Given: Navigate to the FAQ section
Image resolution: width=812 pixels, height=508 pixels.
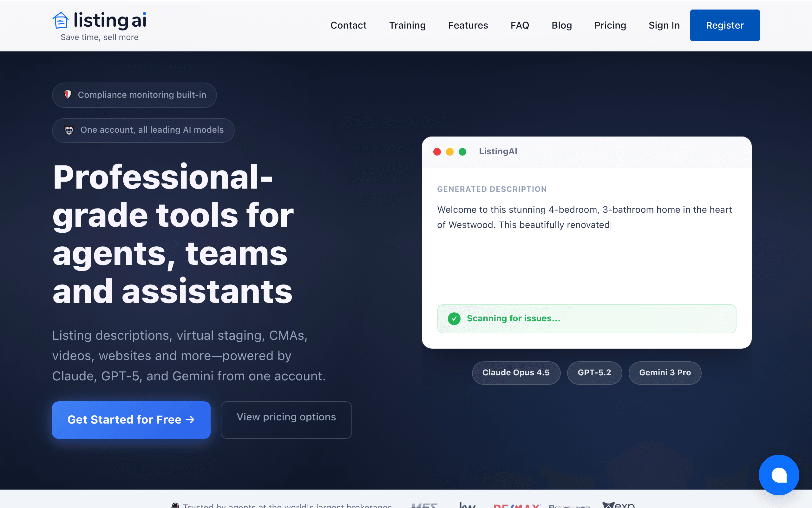Looking at the screenshot, I should [520, 25].
